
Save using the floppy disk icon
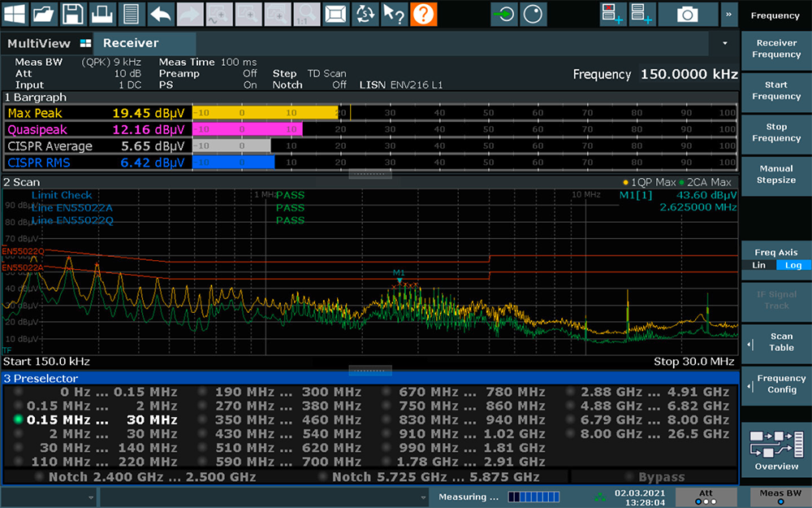(73, 14)
